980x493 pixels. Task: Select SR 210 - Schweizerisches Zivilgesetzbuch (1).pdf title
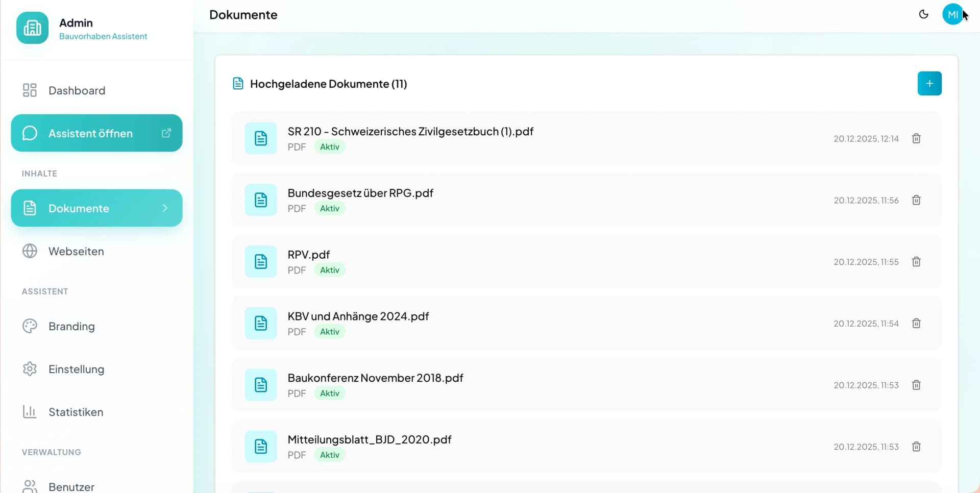point(410,131)
